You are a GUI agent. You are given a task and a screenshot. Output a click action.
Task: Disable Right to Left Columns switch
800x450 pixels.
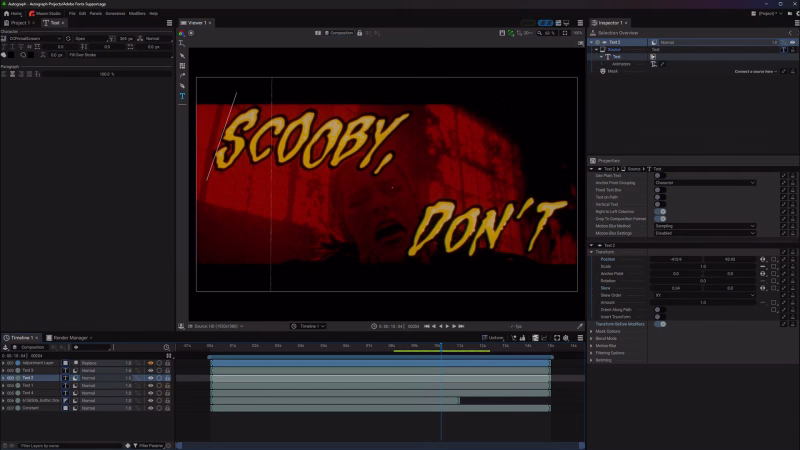661,211
